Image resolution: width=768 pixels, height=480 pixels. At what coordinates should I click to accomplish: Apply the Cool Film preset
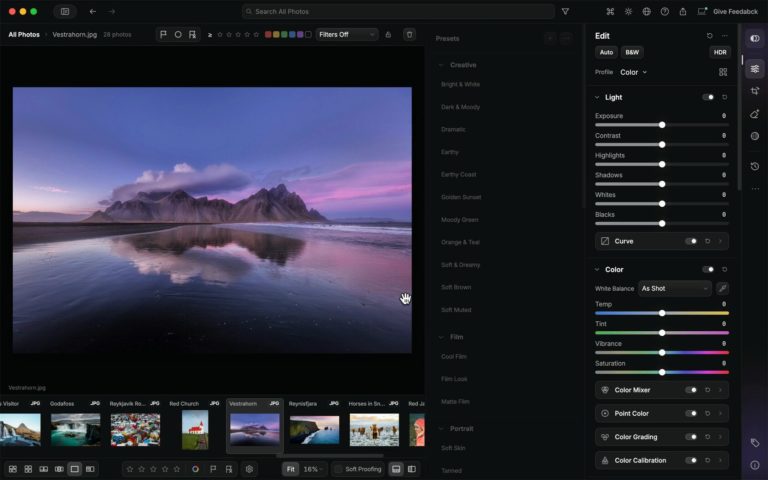(454, 356)
